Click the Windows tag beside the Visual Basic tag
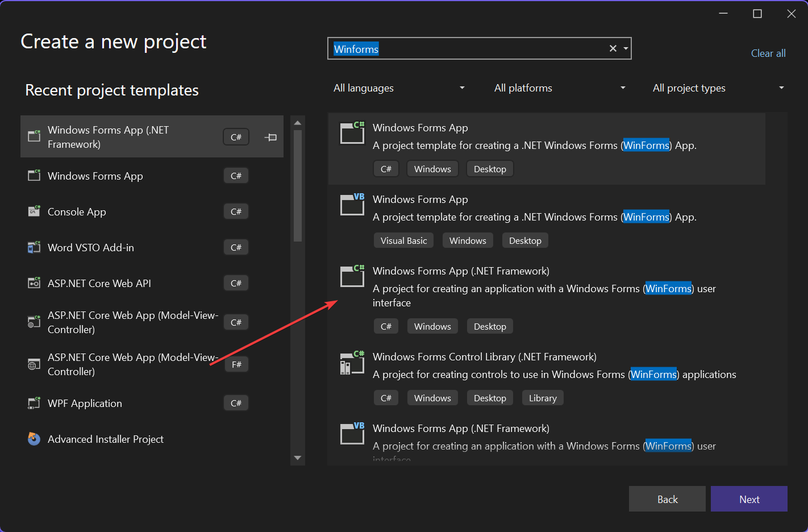808x532 pixels. point(468,240)
